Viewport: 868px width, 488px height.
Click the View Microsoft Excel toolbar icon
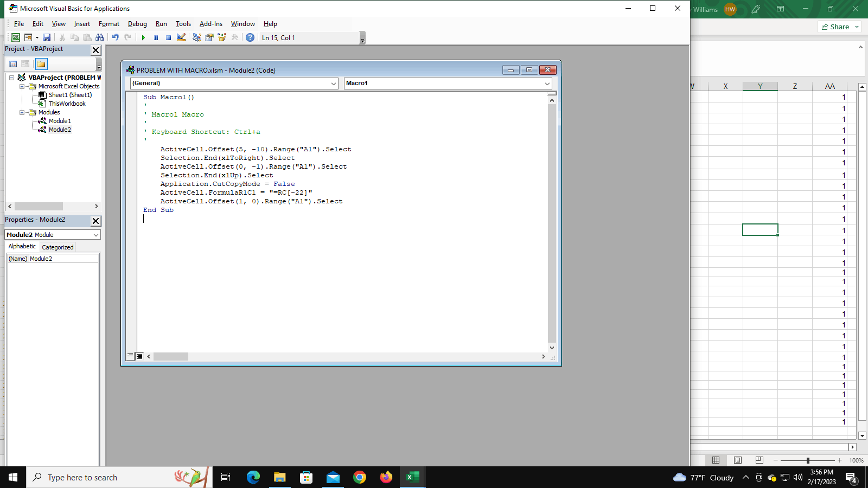click(x=16, y=37)
